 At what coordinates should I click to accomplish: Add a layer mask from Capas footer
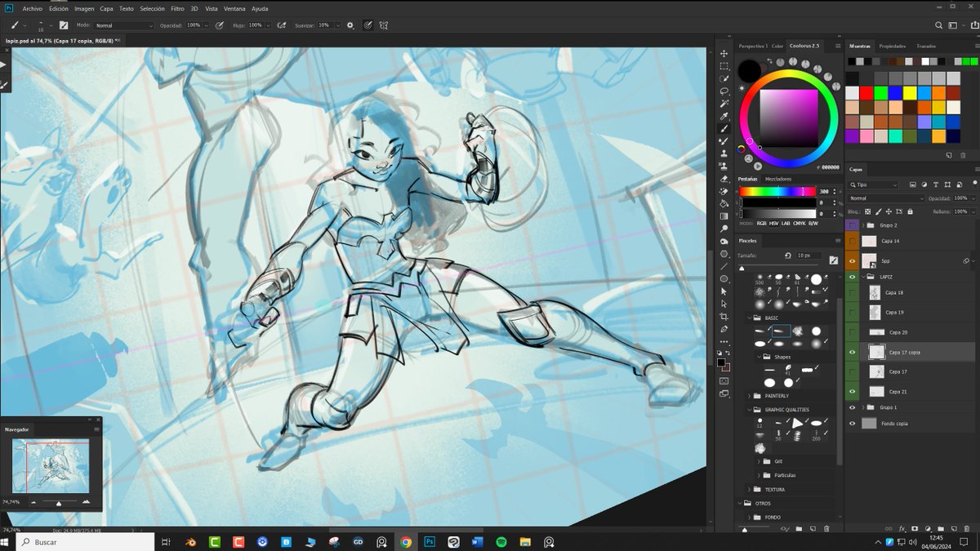point(915,528)
